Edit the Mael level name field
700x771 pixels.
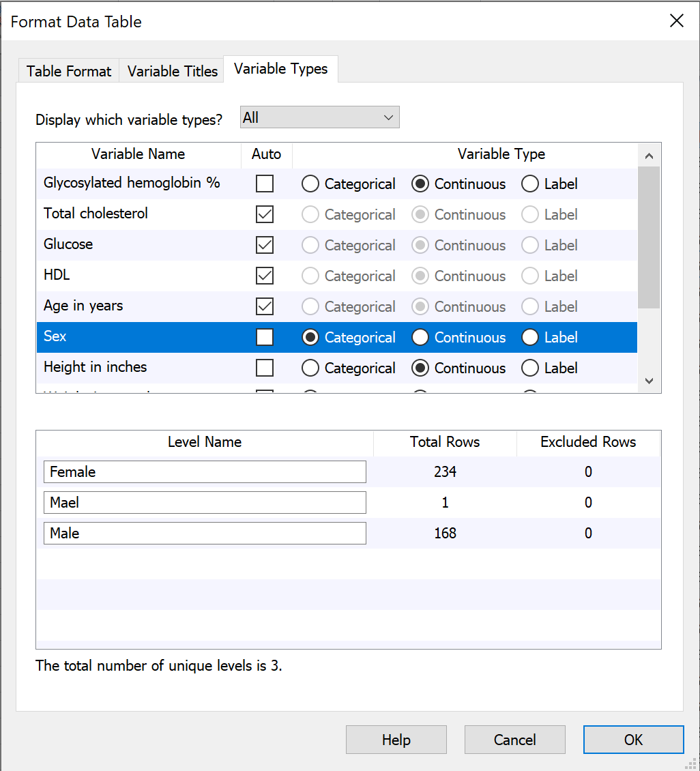[x=205, y=503]
